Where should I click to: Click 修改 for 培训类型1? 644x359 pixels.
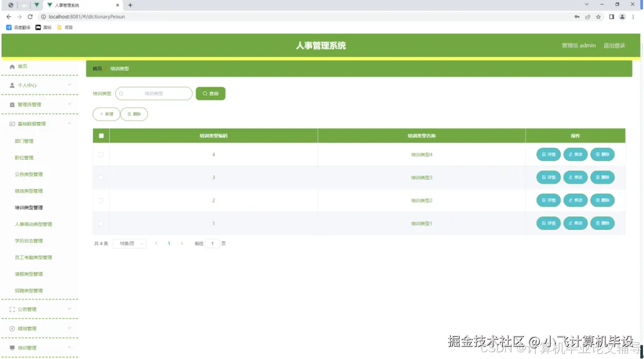coord(575,224)
